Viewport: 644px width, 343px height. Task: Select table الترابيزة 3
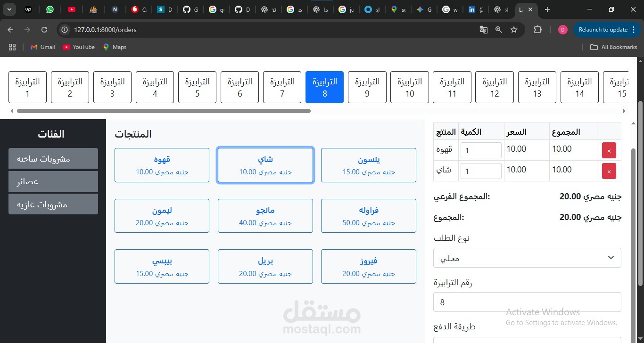click(x=112, y=87)
